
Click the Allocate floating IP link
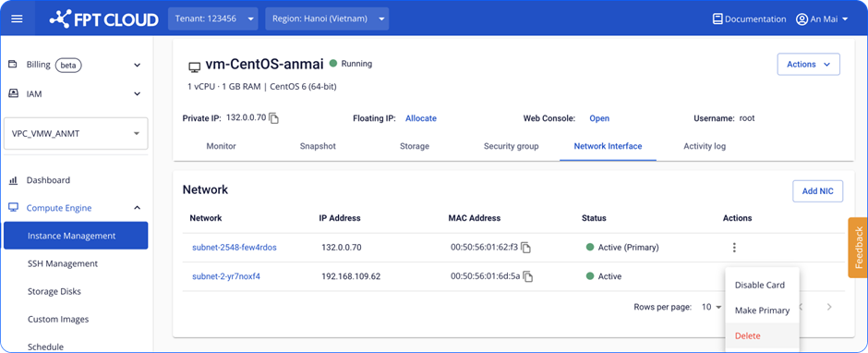click(x=421, y=118)
